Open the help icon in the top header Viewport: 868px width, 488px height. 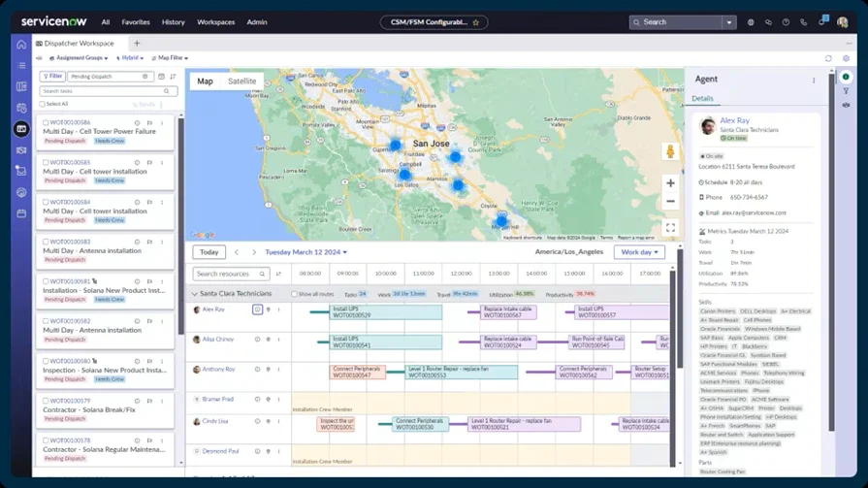786,22
